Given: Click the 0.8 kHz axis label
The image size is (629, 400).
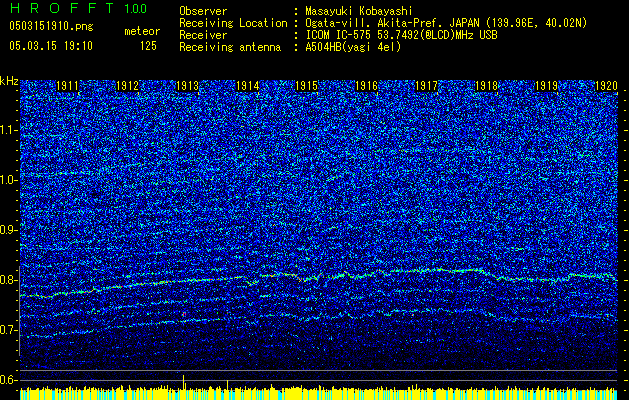Looking at the screenshot, I should [9, 280].
